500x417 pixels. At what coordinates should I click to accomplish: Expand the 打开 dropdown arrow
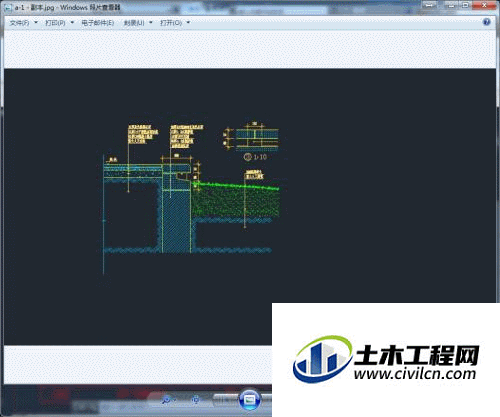tap(188, 23)
